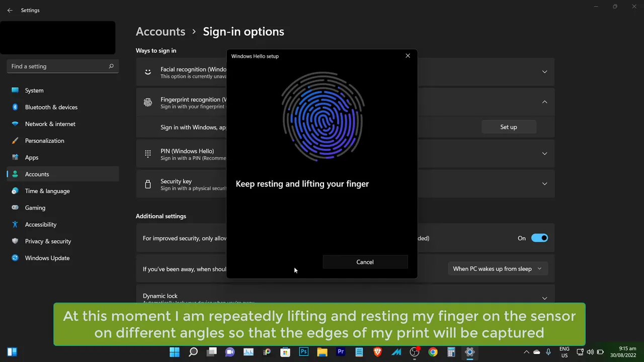The width and height of the screenshot is (644, 362).
Task: Open Accessibility settings category
Action: (62, 224)
